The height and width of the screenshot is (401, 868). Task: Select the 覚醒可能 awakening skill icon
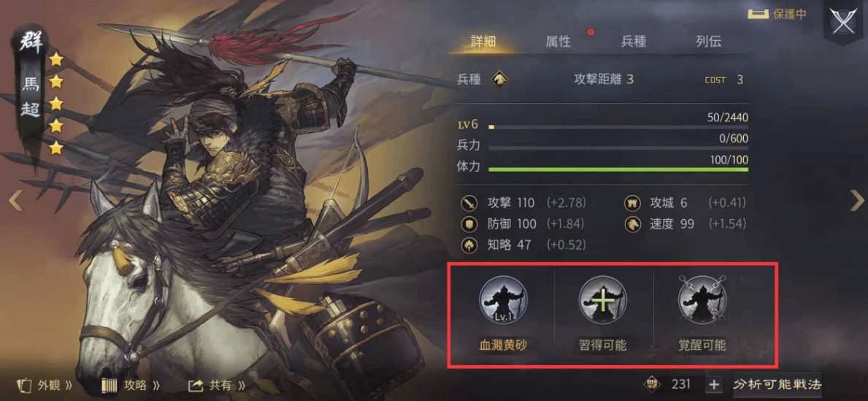(702, 301)
